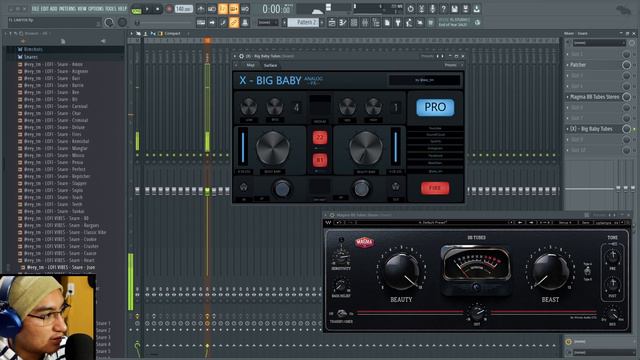Open the Pattern 2 selector
Image resolution: width=640 pixels, height=360 pixels.
point(304,22)
